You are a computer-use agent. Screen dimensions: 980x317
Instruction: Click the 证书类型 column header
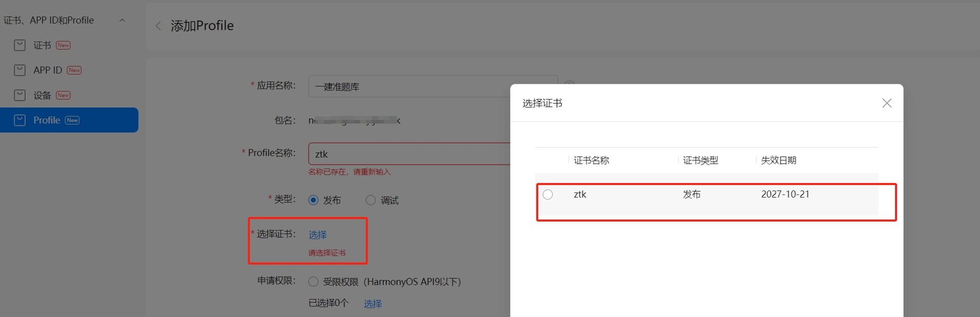[x=700, y=160]
